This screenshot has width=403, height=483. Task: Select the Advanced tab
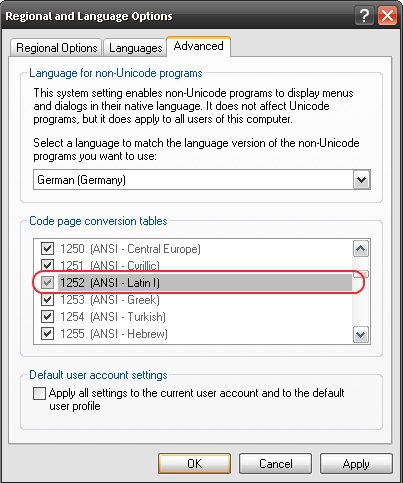(199, 46)
